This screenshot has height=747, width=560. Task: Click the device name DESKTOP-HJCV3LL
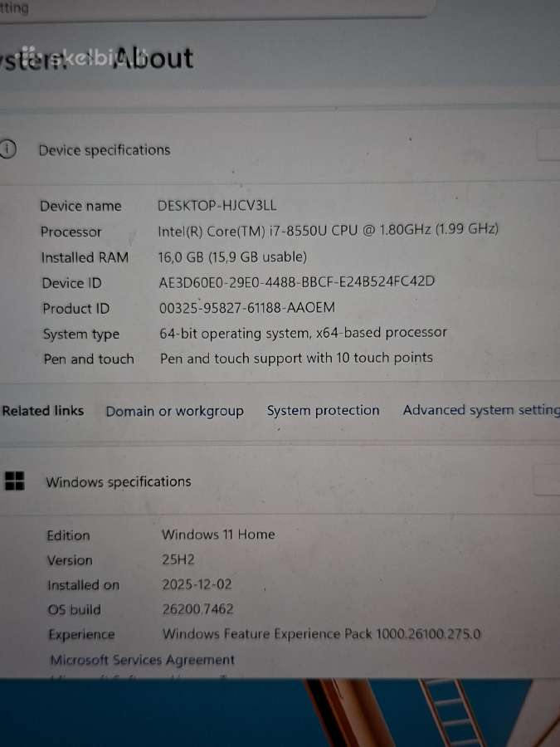[x=217, y=205]
